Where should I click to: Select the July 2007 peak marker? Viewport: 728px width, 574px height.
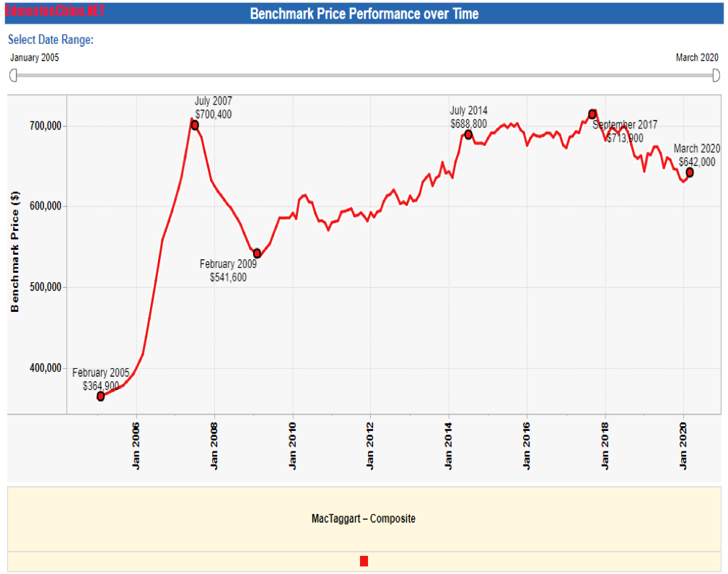[195, 126]
